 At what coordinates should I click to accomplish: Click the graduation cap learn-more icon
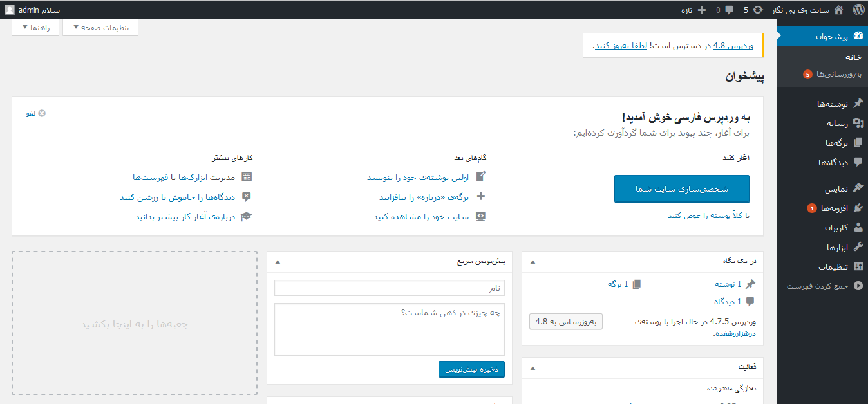[x=246, y=217]
